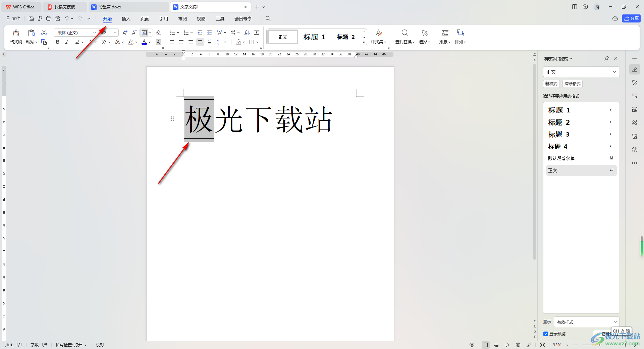Click the text highlight color button
The height and width of the screenshot is (349, 644).
pos(131,42)
